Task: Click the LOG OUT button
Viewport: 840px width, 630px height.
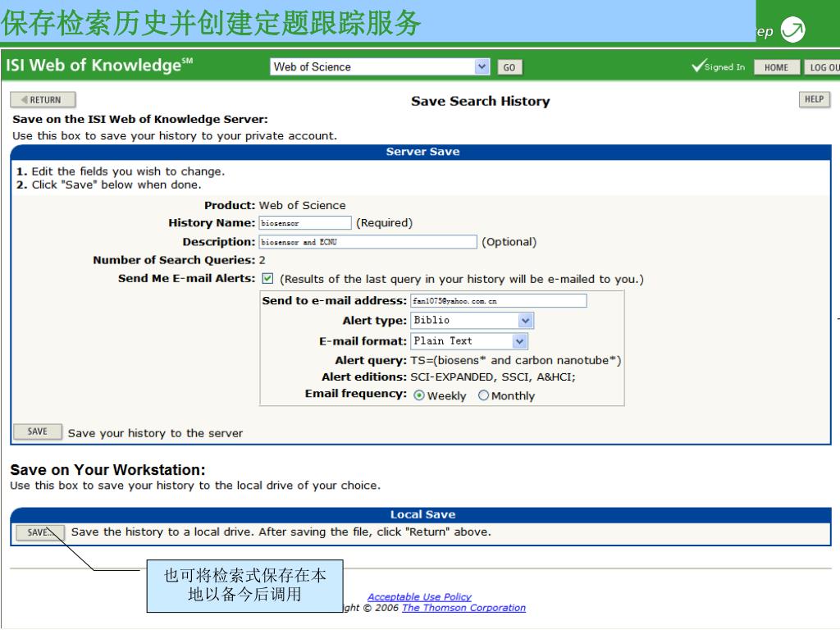Action: [x=822, y=67]
